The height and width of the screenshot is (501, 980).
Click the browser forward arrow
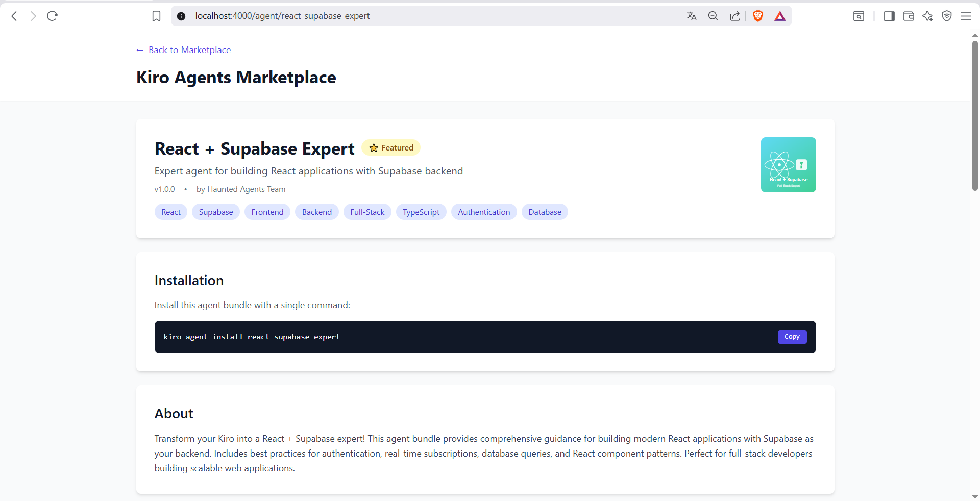(x=33, y=16)
